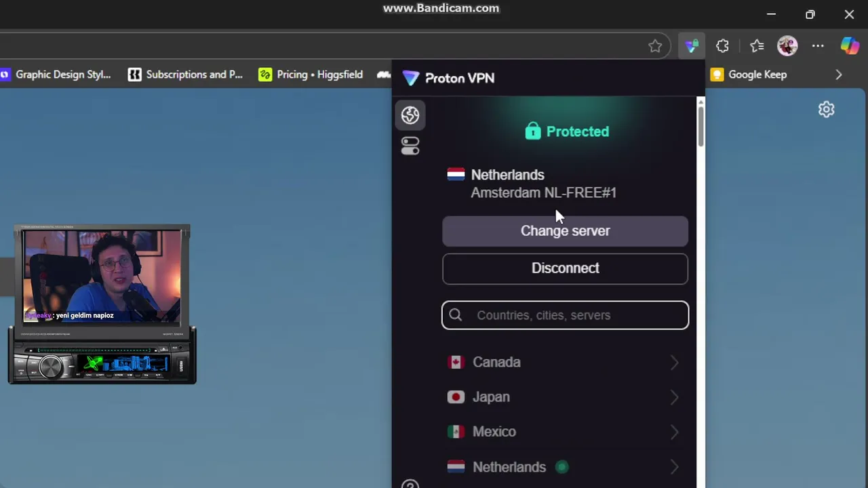Expand the Netherlands server list chevron
Screen dimensions: 868x488
click(x=674, y=467)
